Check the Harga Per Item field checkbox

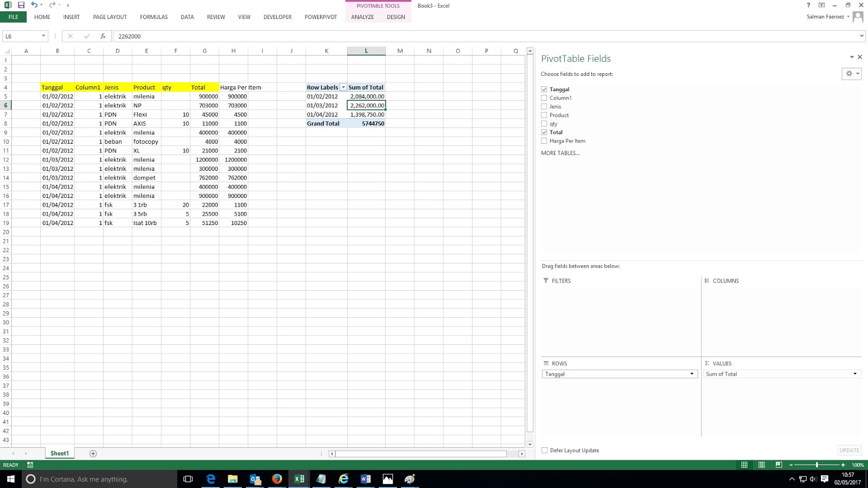pos(544,141)
